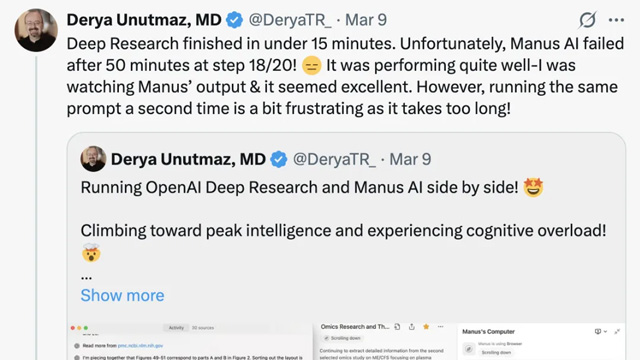
Task: Click the copy document icon beside Omics Research title
Action: click(397, 327)
